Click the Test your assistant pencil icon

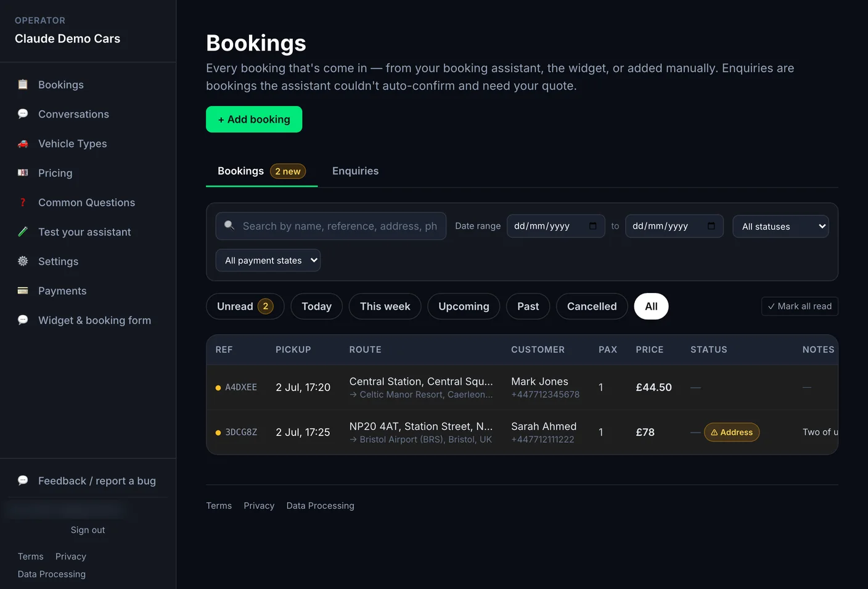coord(23,232)
